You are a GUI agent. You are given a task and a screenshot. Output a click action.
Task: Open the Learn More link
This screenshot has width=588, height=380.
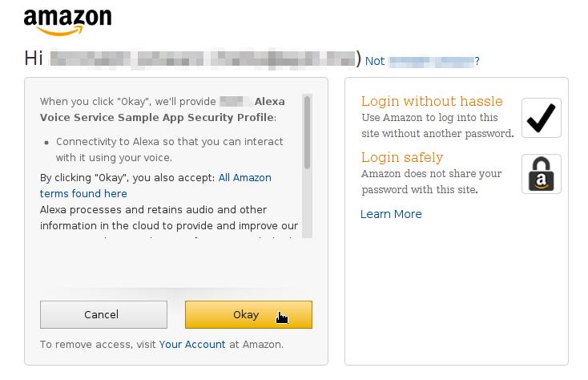(391, 214)
